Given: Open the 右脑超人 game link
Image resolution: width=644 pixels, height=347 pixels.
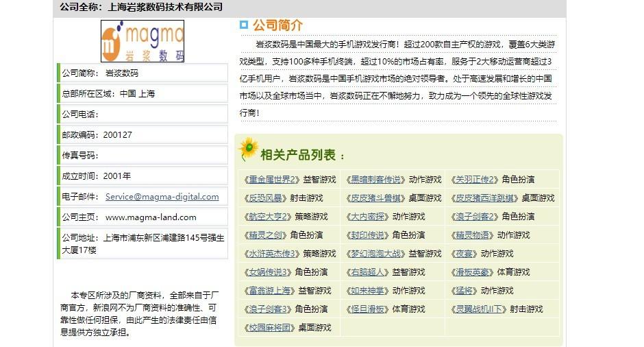Looking at the screenshot, I should coord(368,272).
